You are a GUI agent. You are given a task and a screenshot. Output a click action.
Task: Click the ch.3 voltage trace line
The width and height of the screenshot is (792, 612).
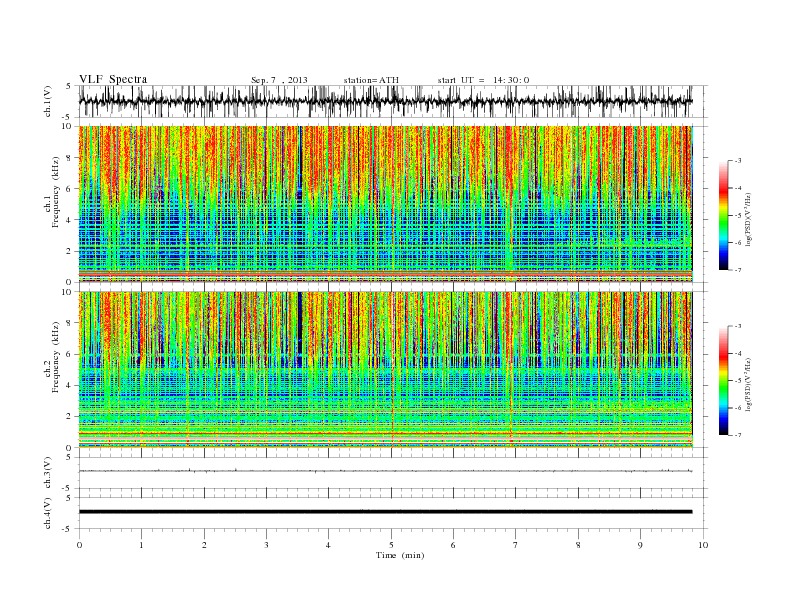coord(385,471)
